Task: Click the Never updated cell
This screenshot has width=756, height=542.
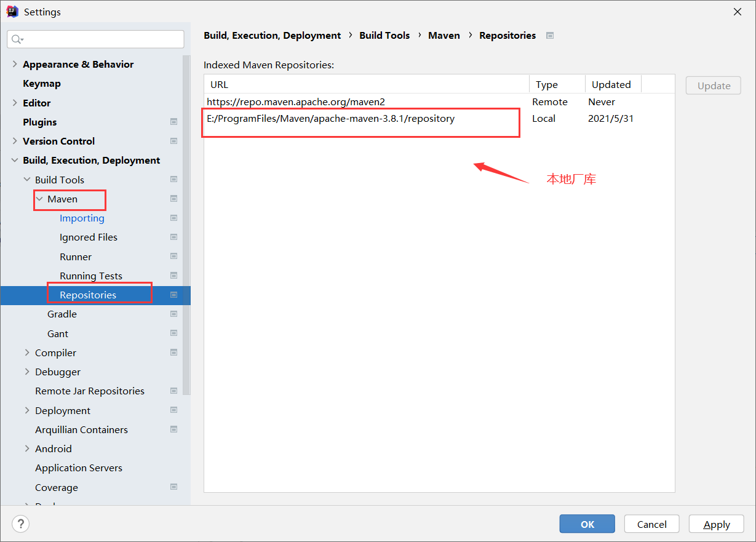Action: point(602,102)
